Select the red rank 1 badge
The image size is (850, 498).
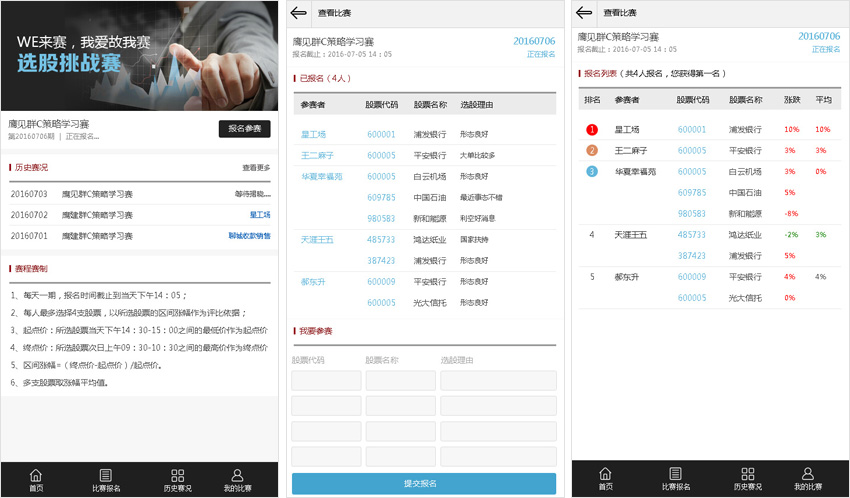tap(591, 130)
